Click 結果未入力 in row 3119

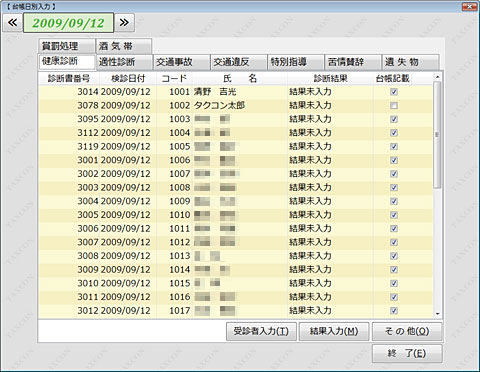[x=310, y=146]
